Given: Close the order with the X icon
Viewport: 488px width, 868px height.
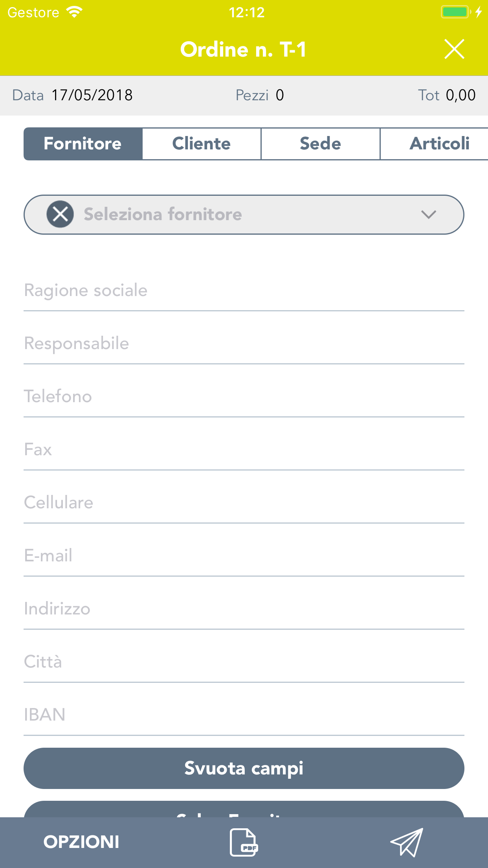Looking at the screenshot, I should 454,49.
